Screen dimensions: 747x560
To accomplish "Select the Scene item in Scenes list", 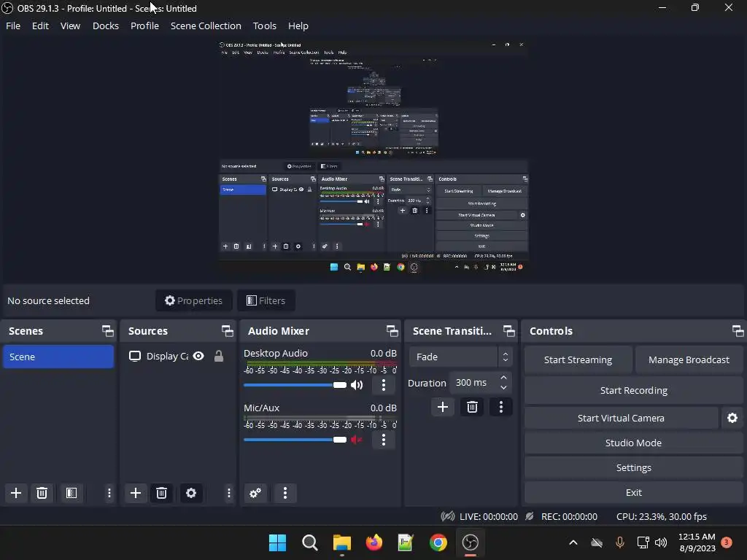I will tap(58, 357).
